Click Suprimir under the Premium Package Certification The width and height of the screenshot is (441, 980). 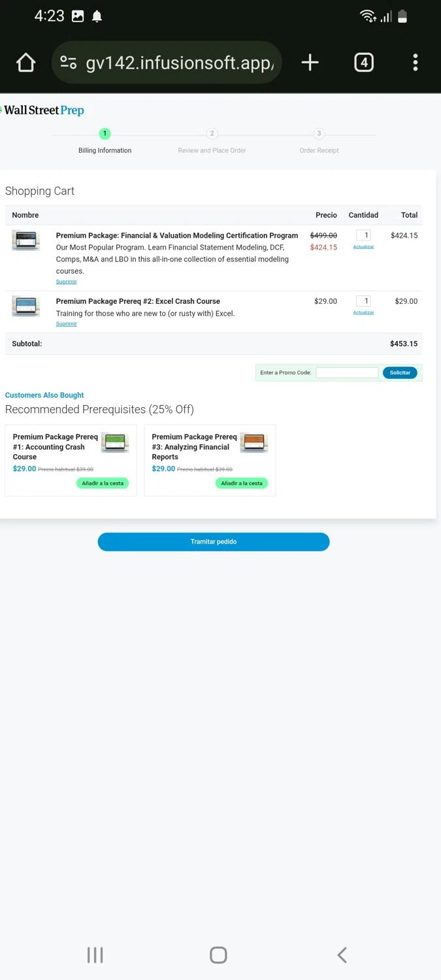coord(66,282)
